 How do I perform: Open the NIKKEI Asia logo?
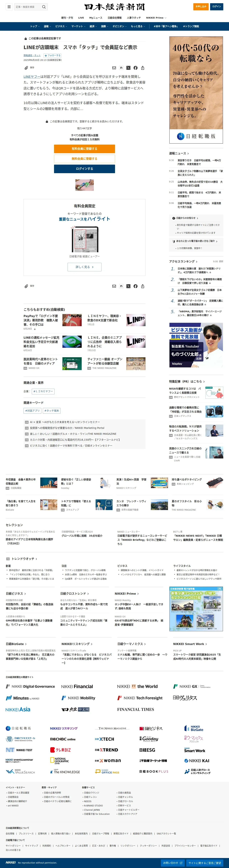pyautogui.click(x=18, y=709)
